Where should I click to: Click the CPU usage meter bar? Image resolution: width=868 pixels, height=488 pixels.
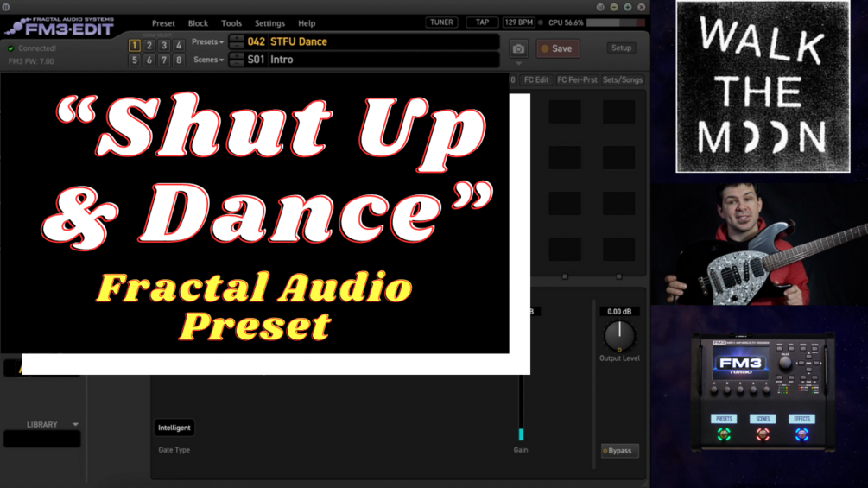pos(616,22)
